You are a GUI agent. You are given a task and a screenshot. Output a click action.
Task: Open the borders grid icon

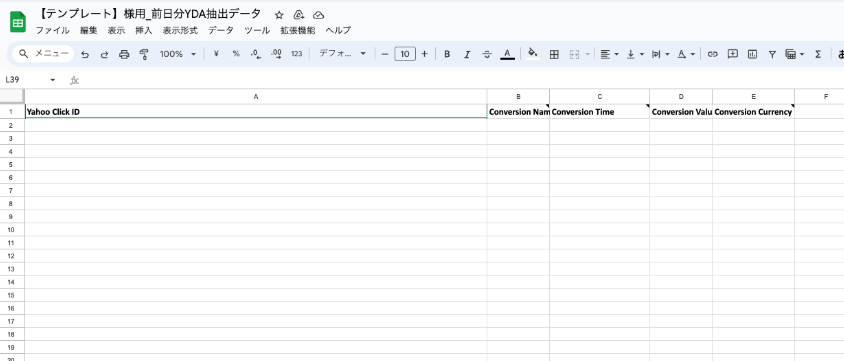(x=554, y=54)
